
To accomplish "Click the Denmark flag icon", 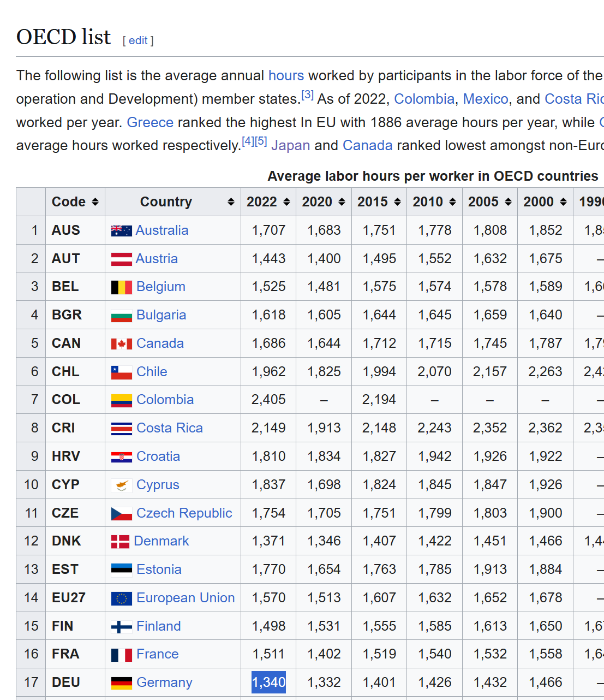I will 120,542.
